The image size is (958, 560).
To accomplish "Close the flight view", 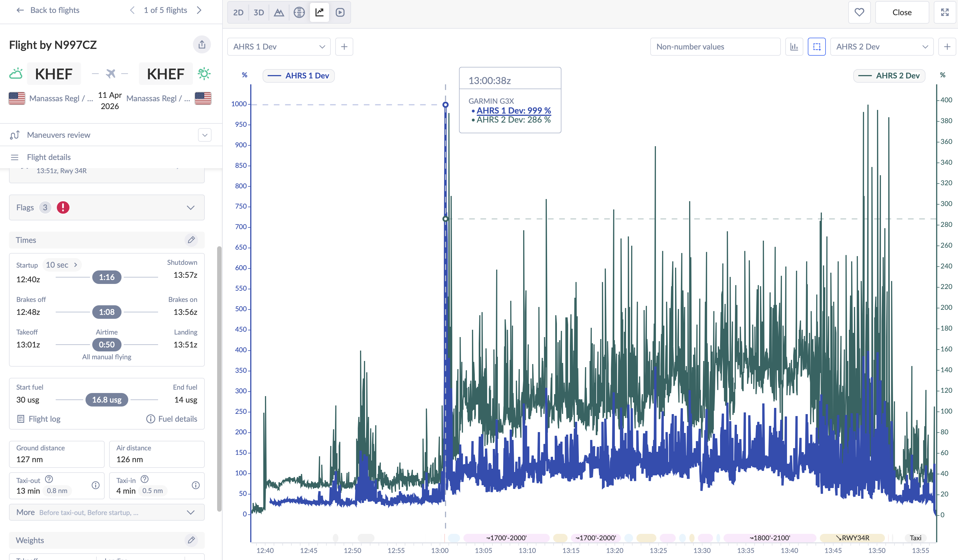I will [902, 13].
